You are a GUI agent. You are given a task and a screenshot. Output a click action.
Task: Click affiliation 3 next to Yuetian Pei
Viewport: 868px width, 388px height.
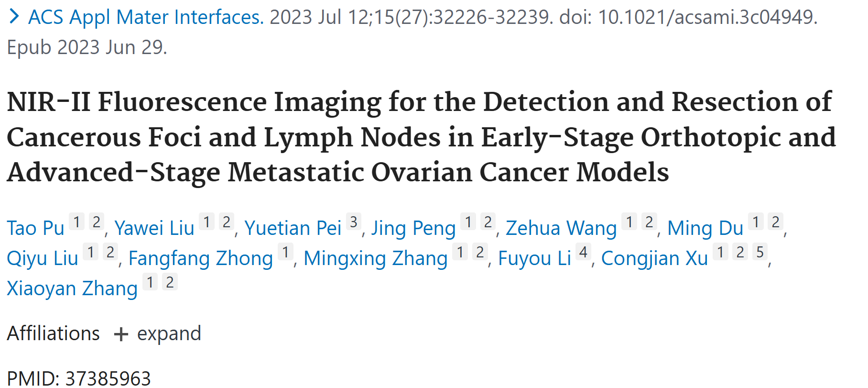(x=354, y=222)
